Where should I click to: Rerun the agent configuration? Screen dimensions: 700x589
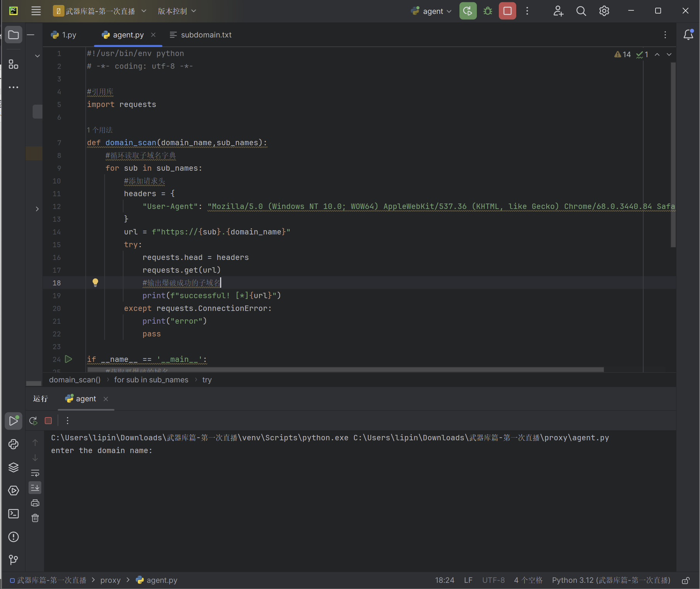coord(468,11)
